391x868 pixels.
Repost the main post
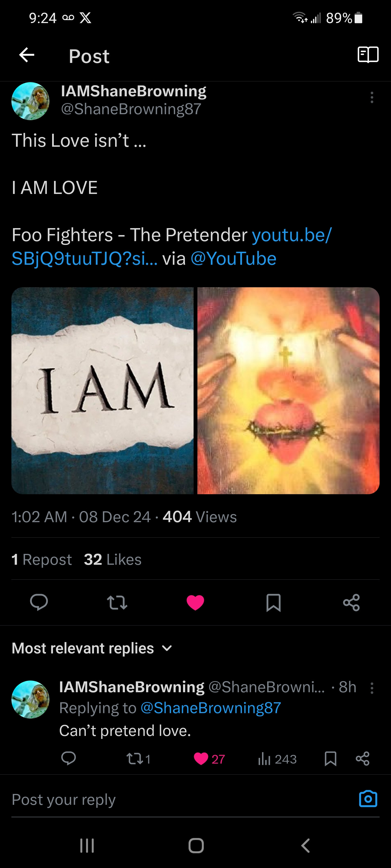117,602
